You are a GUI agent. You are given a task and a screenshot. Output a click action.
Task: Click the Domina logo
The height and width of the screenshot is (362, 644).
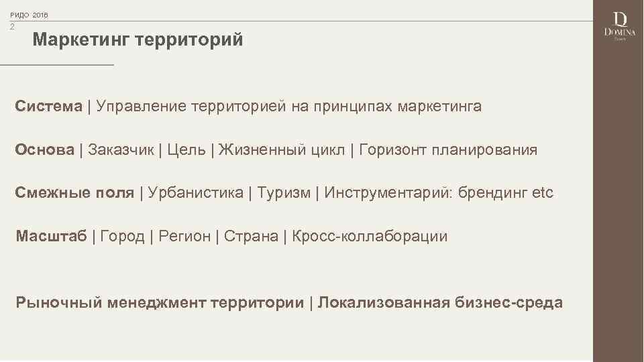click(x=617, y=27)
